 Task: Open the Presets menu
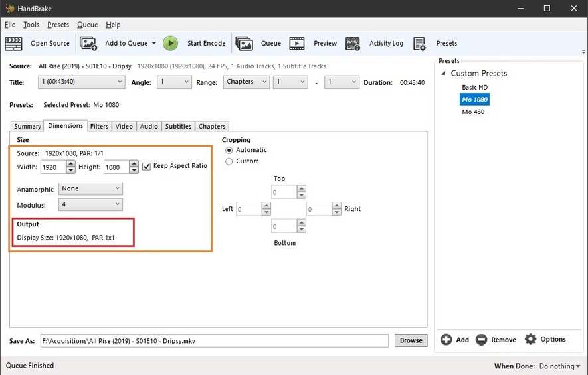pyautogui.click(x=58, y=25)
